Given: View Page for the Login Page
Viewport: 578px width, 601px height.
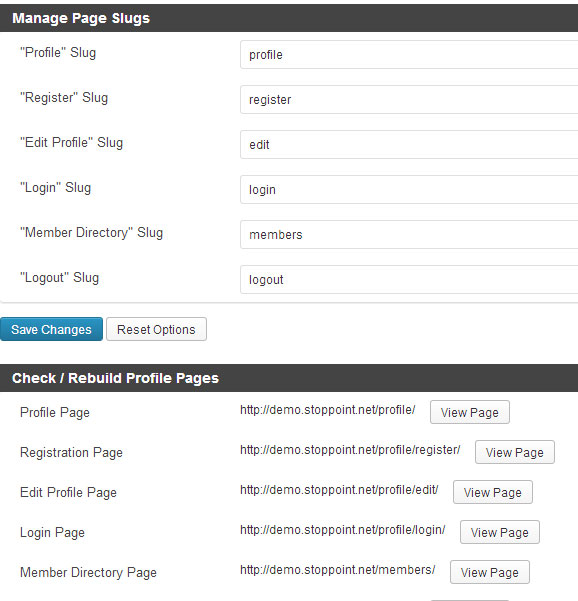Looking at the screenshot, I should point(500,532).
